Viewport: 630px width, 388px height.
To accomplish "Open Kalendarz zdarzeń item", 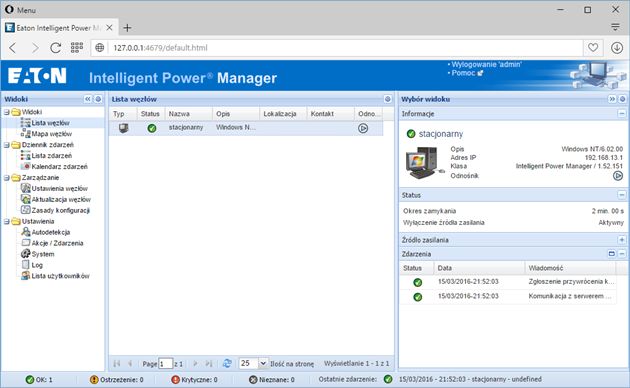I will pyautogui.click(x=59, y=166).
